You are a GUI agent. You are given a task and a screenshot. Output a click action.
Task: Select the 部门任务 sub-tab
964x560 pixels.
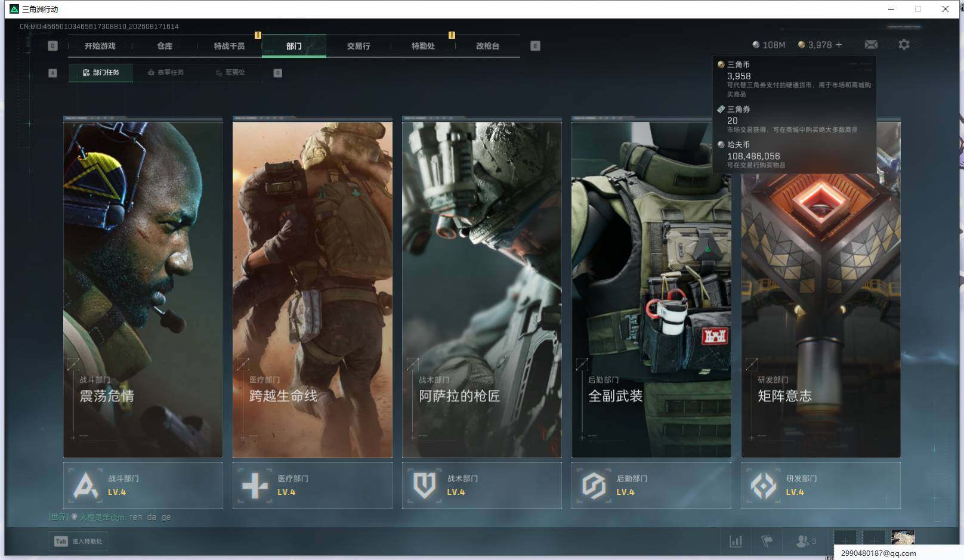pos(101,73)
